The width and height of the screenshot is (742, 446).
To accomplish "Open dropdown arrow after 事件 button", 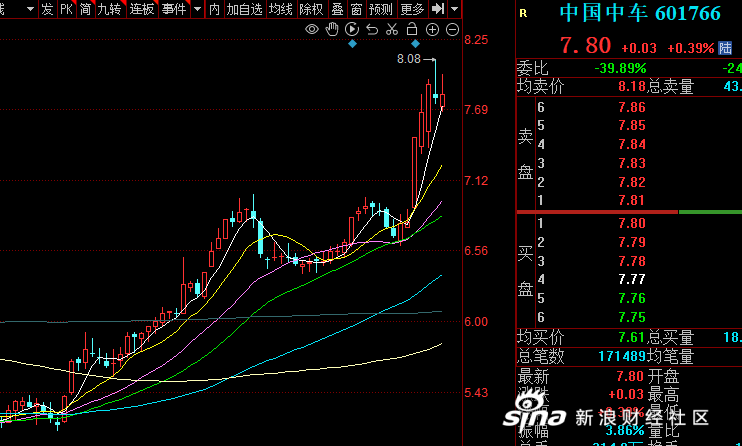I will 197,9.
